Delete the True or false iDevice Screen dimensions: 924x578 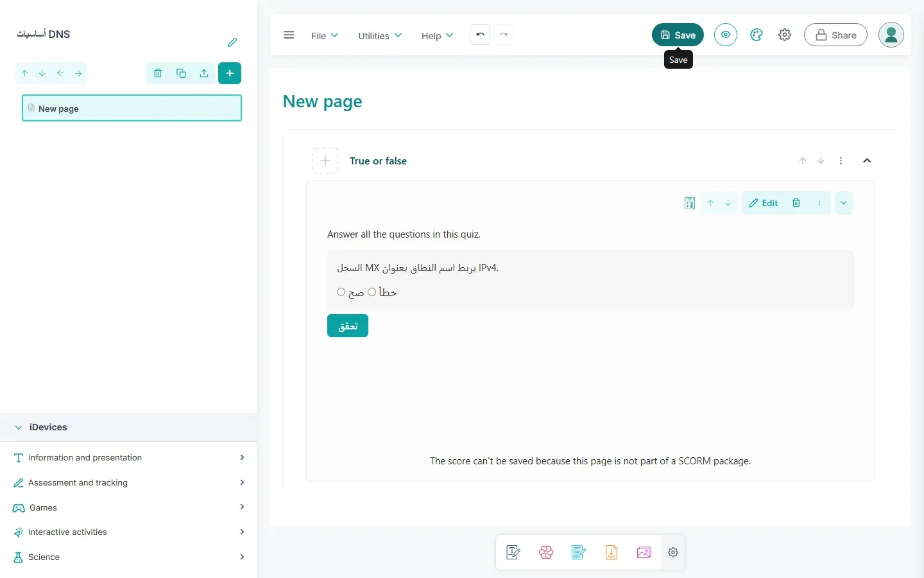796,203
